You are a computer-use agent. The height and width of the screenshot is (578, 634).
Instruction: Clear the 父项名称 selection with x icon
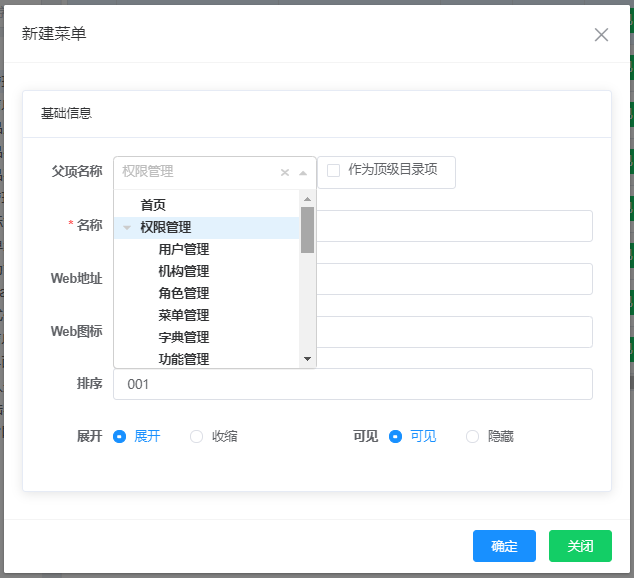(285, 173)
